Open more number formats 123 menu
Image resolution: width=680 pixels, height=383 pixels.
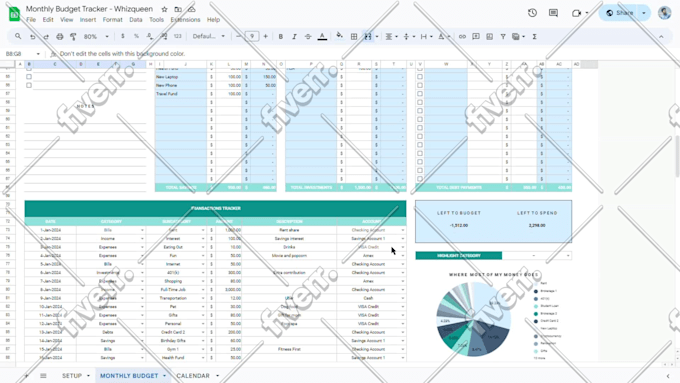pos(177,36)
